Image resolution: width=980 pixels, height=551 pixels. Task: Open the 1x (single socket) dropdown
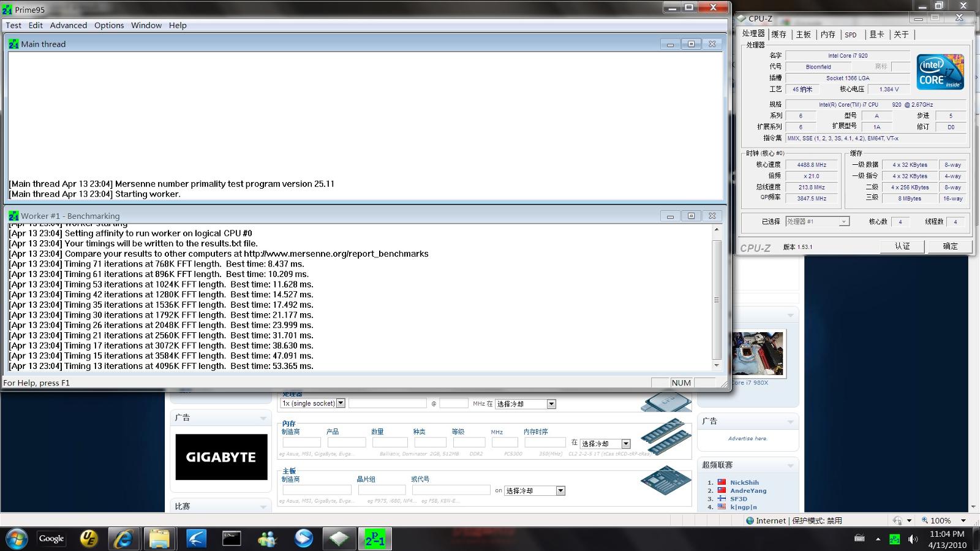(x=312, y=403)
